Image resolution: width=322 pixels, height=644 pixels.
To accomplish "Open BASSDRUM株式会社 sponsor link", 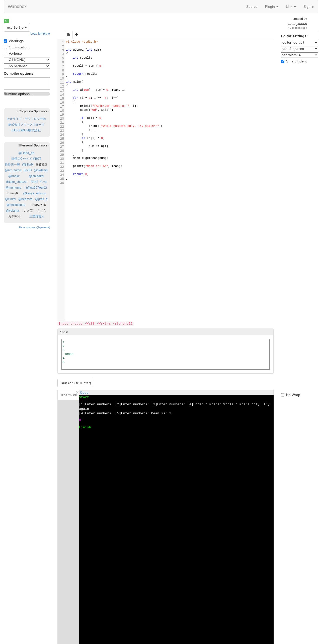I will coord(26,130).
